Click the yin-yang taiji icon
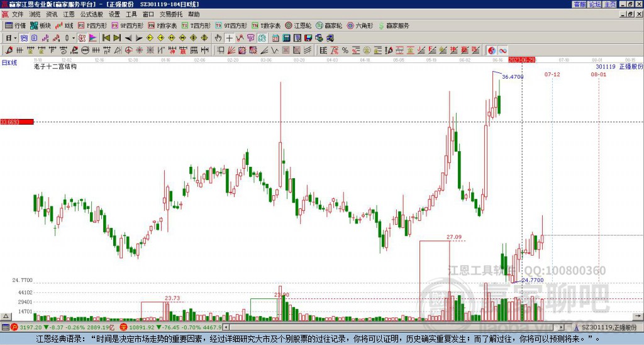644x345 pixels. pos(491,50)
